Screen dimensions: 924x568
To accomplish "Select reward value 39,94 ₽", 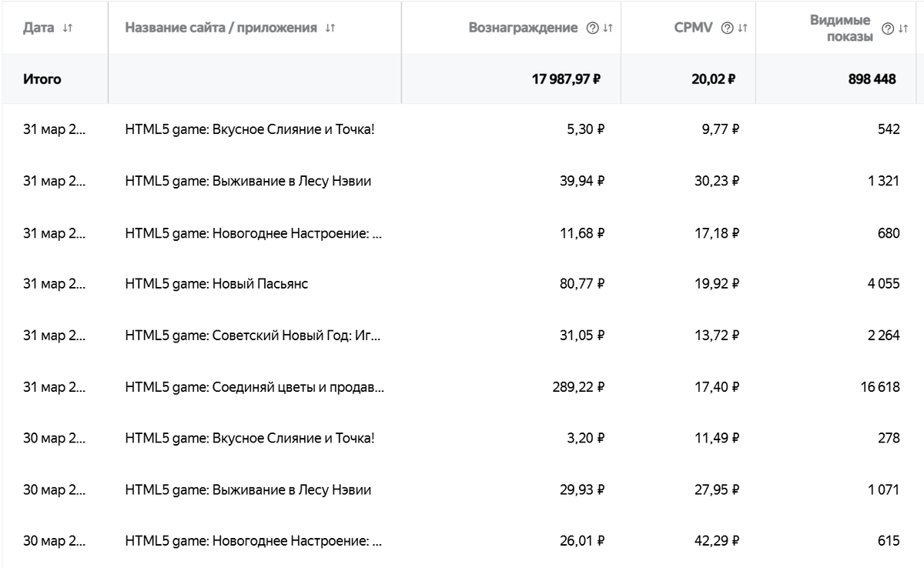I will 582,181.
